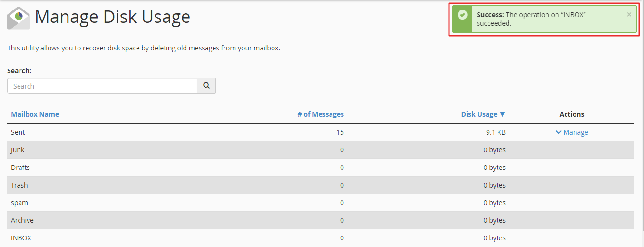Select the spam mailbox row
Image resolution: width=644 pixels, height=247 pixels.
coord(321,203)
